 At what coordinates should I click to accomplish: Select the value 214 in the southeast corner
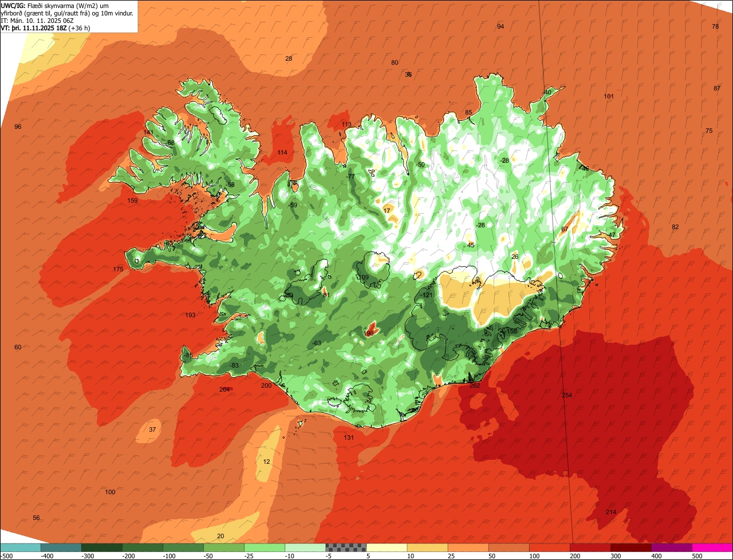coord(611,512)
